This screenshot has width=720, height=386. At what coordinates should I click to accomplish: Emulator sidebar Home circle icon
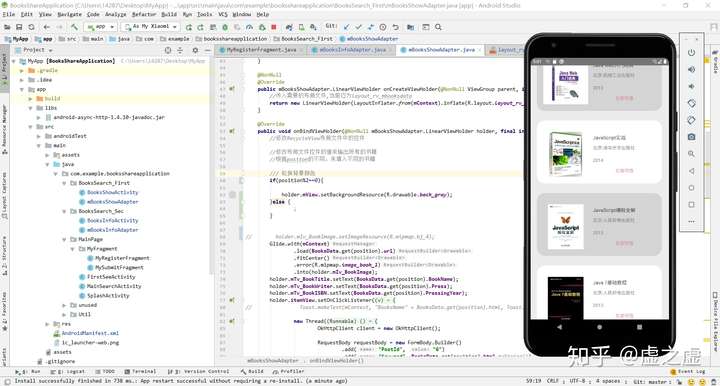(x=691, y=188)
